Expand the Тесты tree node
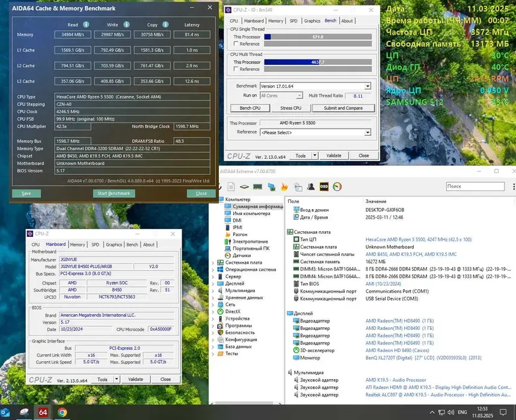 (x=212, y=354)
